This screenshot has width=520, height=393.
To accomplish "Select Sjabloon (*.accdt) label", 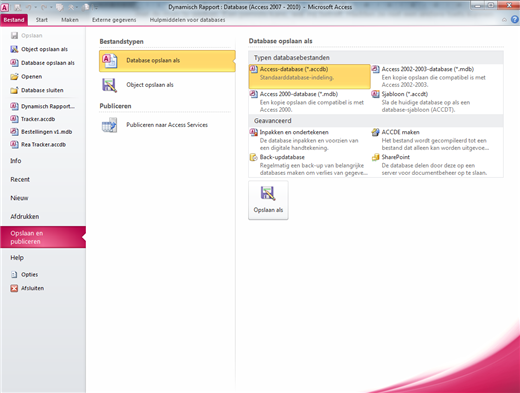I will (x=405, y=94).
